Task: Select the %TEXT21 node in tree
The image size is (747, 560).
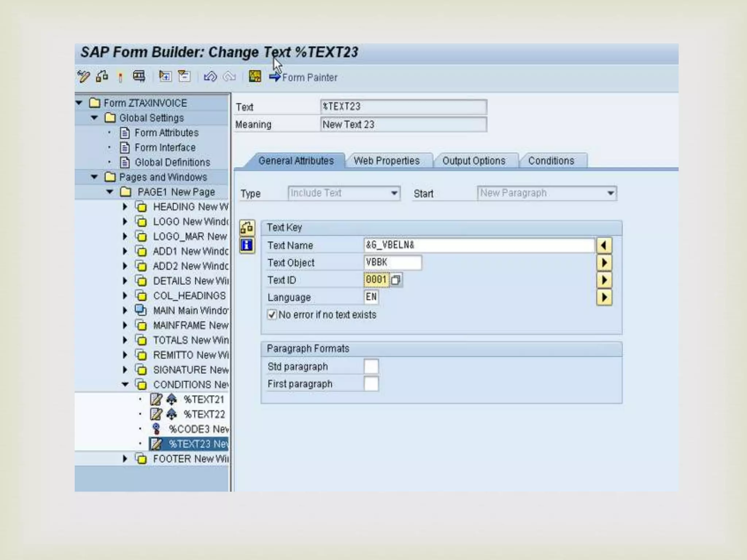Action: tap(204, 400)
